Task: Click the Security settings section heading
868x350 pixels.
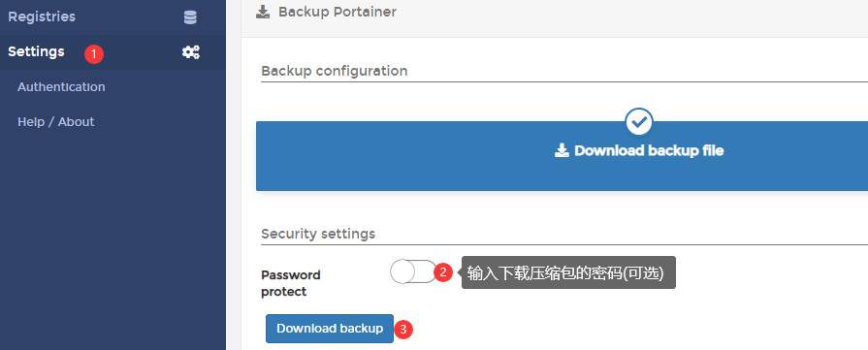Action: pyautogui.click(x=318, y=234)
